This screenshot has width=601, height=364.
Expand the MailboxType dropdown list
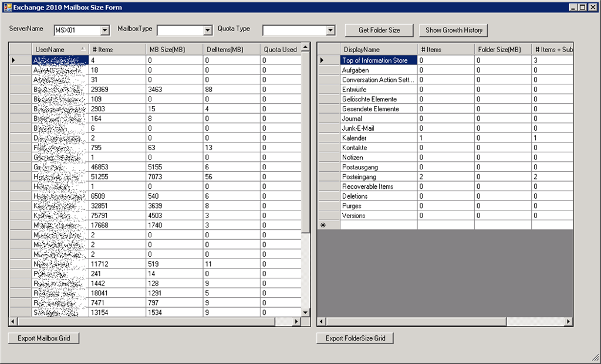point(208,30)
